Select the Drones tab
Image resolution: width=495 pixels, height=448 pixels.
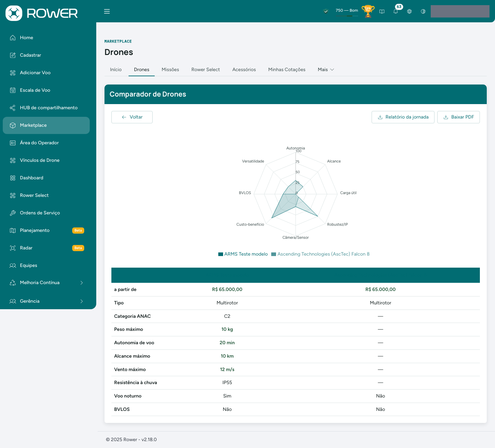(142, 70)
